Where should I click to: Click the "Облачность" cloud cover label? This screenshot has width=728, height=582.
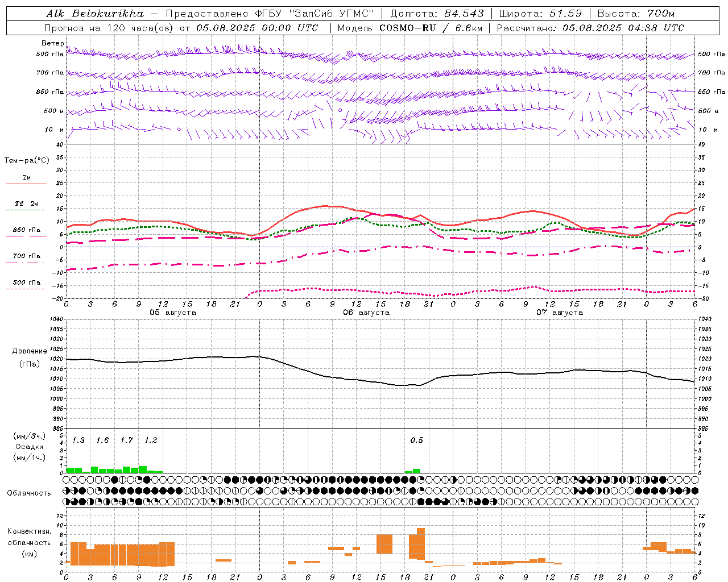pos(29,493)
